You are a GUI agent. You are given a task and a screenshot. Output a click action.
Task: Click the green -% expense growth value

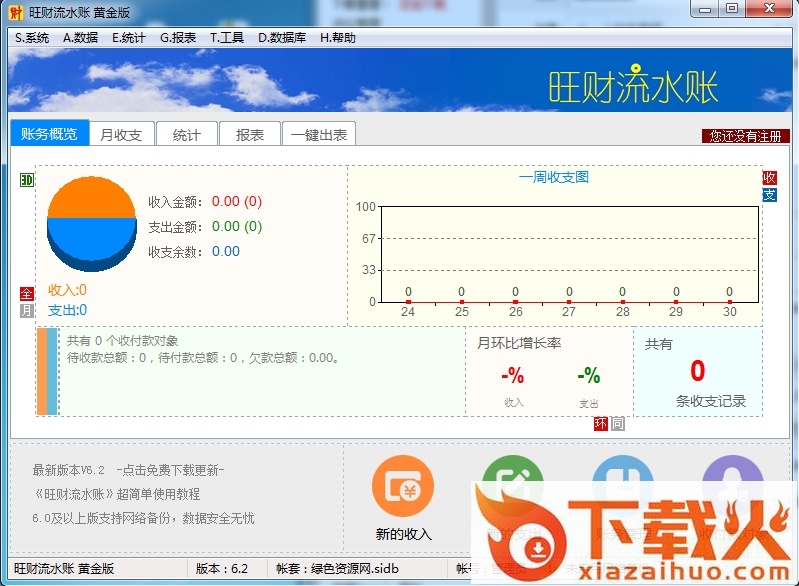pos(589,376)
